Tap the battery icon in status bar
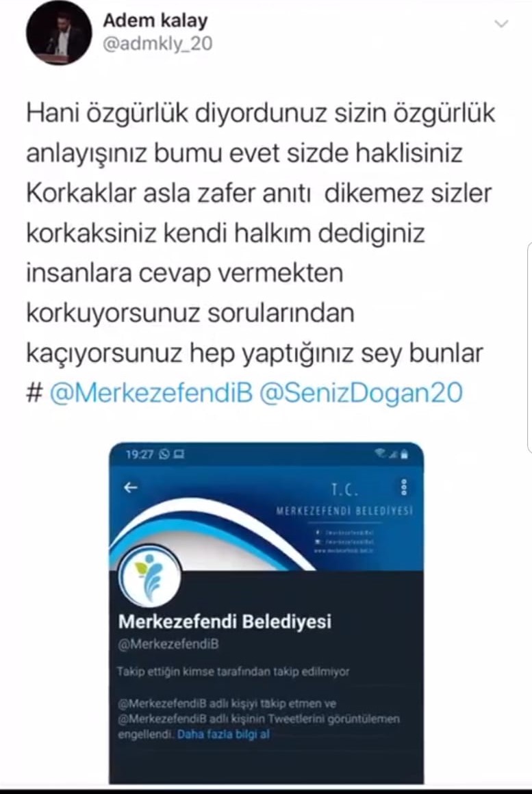Screen dimensions: 532x794 click(x=404, y=454)
